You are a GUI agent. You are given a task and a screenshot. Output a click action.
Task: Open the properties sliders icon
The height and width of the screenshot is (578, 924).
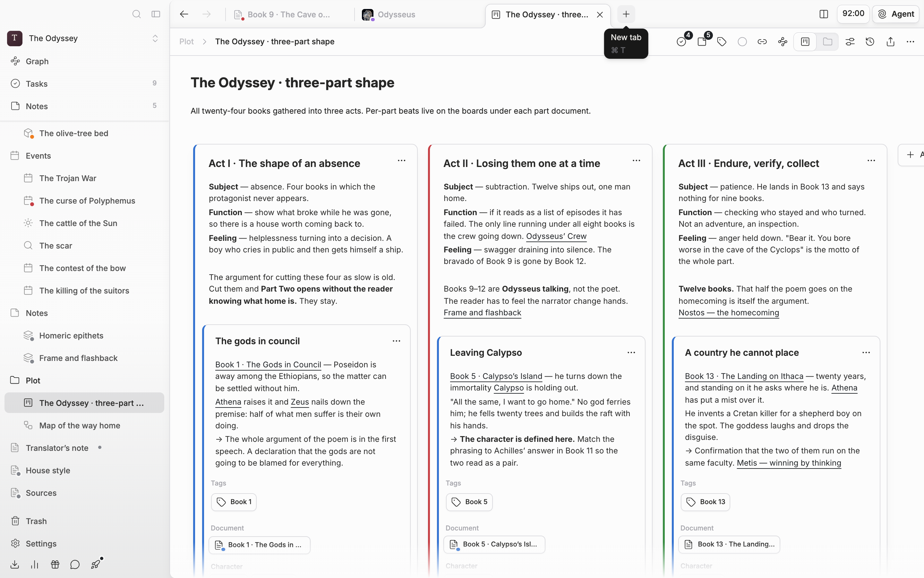point(850,42)
